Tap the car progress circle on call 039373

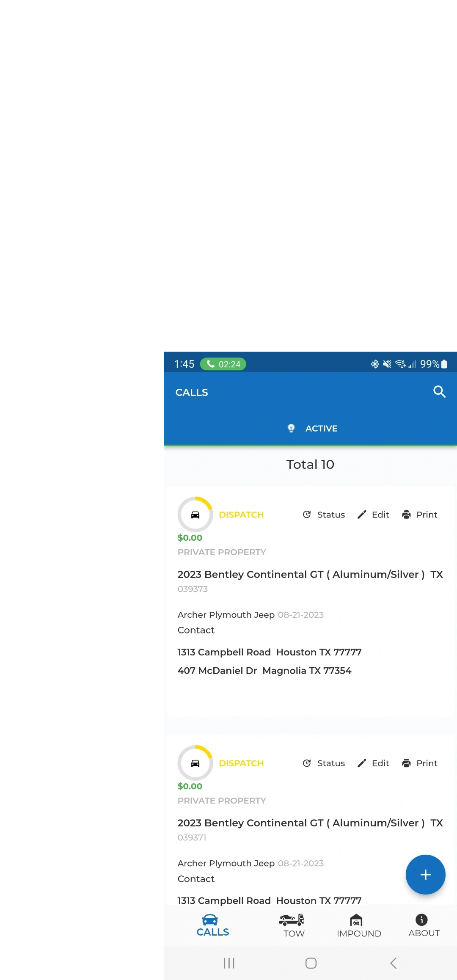pyautogui.click(x=195, y=515)
